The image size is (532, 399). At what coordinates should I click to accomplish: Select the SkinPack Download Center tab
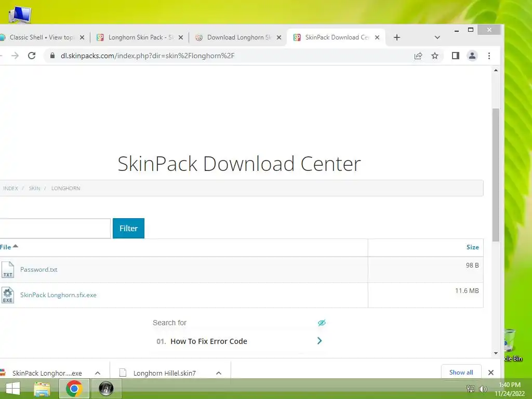336,37
